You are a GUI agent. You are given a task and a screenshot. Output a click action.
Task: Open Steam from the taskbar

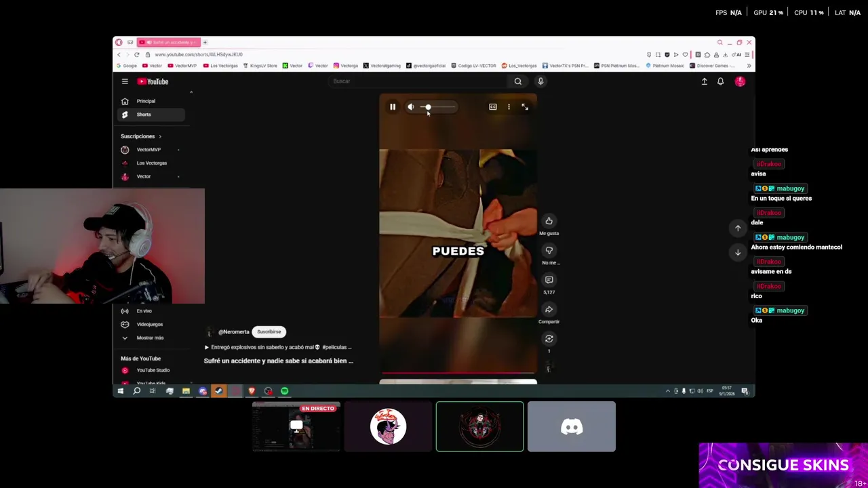[218, 391]
